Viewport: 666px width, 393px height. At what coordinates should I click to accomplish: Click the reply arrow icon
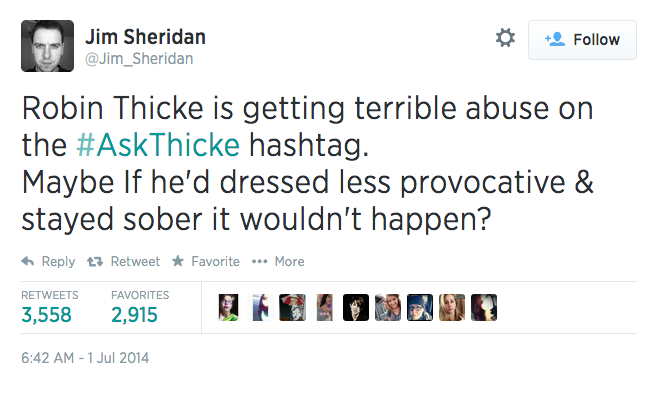coord(28,261)
